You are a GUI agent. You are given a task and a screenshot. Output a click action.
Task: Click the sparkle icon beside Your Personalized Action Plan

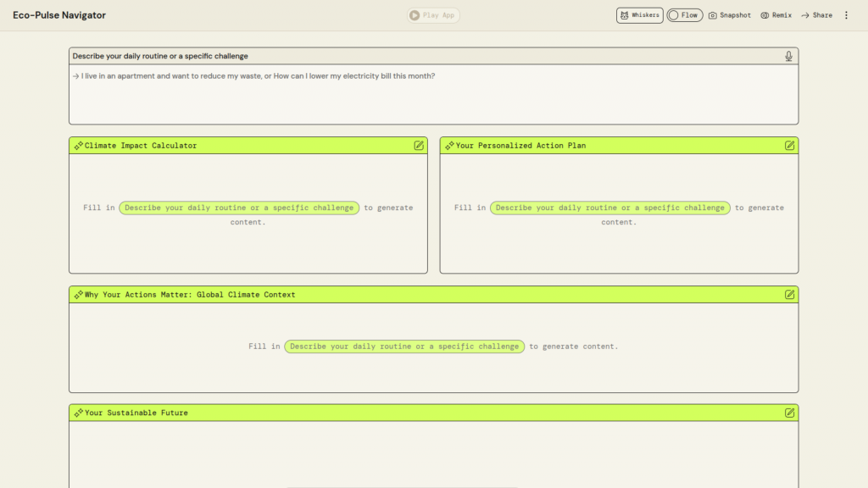[x=449, y=146]
